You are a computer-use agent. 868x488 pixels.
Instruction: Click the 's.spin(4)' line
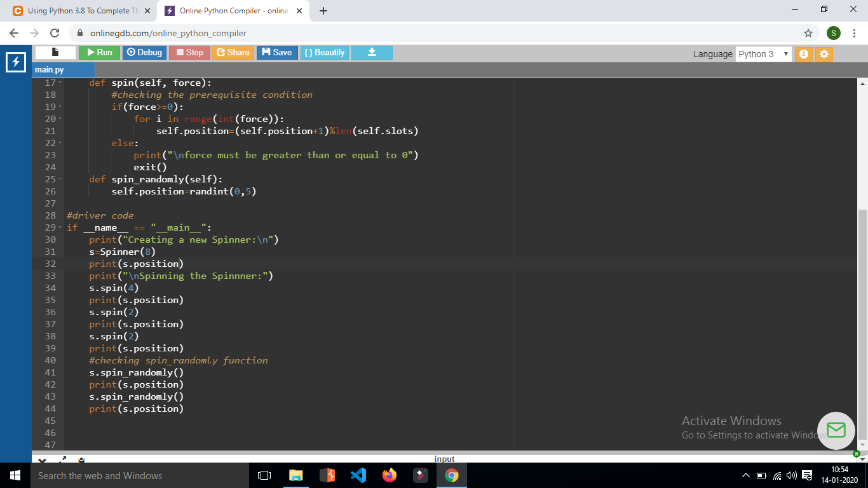(114, 288)
